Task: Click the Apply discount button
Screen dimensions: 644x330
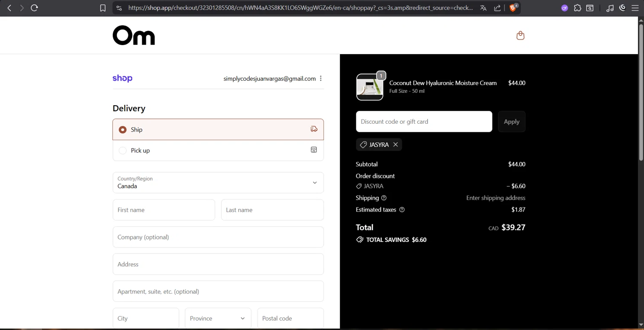Action: pyautogui.click(x=511, y=122)
